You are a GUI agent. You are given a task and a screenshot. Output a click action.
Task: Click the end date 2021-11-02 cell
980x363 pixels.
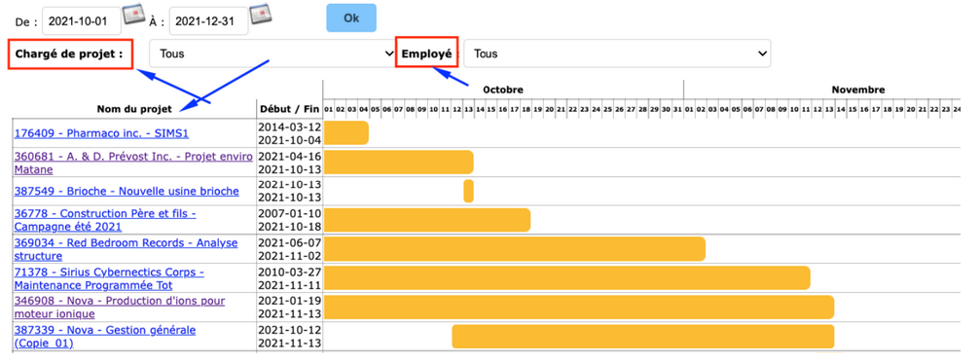(290, 256)
